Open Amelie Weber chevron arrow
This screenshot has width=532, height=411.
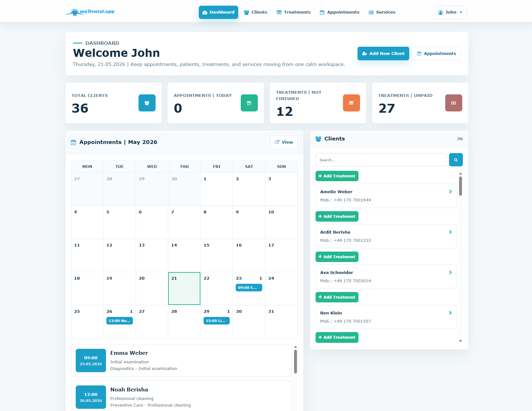pyautogui.click(x=450, y=192)
